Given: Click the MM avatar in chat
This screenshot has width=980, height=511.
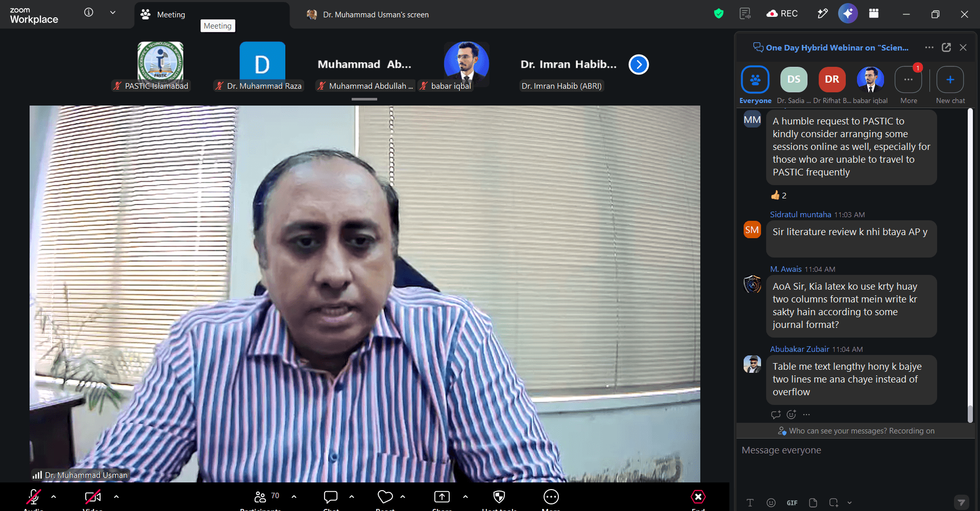Looking at the screenshot, I should coord(752,120).
